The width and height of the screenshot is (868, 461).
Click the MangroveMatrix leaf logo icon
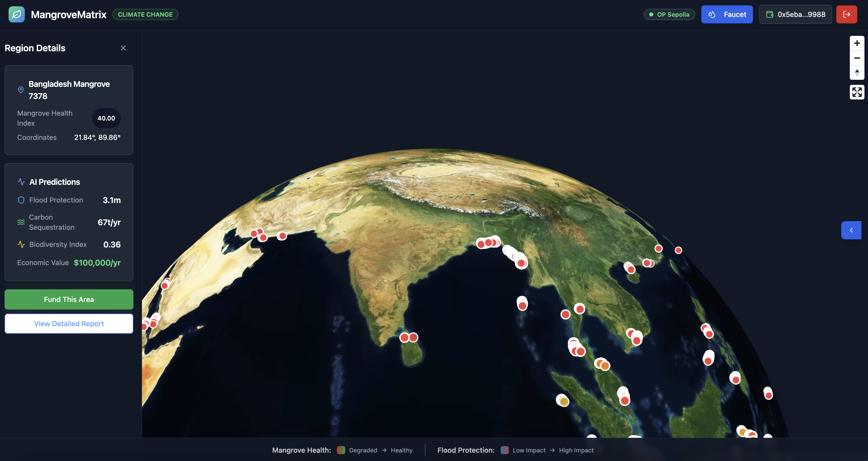[16, 14]
